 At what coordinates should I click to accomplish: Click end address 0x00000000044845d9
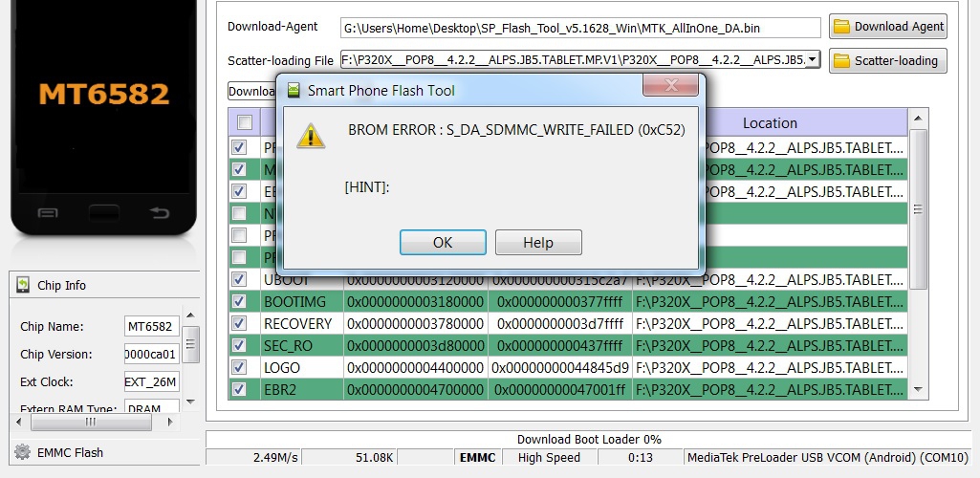560,368
